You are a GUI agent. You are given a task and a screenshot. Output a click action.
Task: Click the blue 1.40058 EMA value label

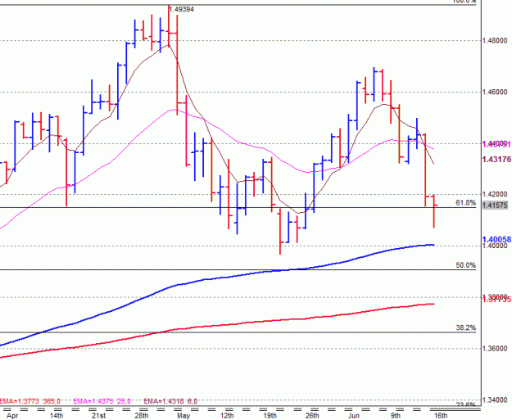click(x=496, y=240)
